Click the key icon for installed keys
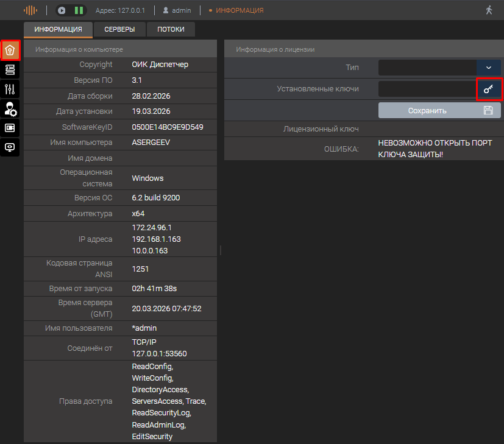Viewport: 504px width, 444px height. (488, 89)
